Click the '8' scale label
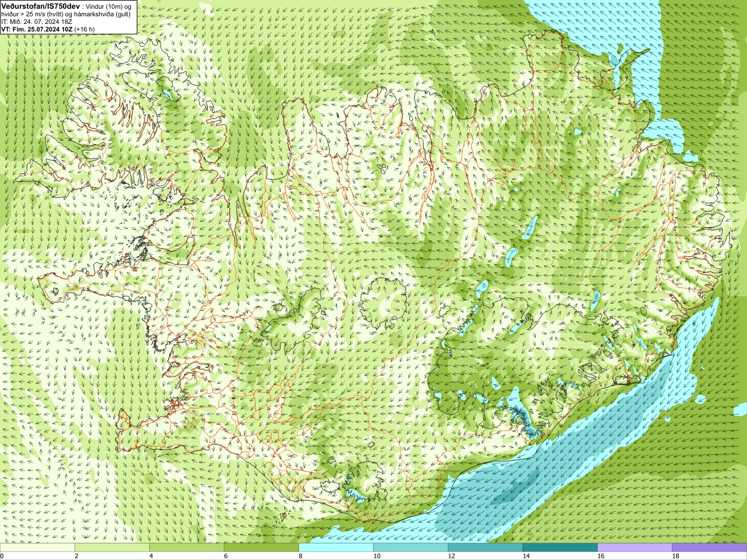The image size is (747, 560). [301, 556]
